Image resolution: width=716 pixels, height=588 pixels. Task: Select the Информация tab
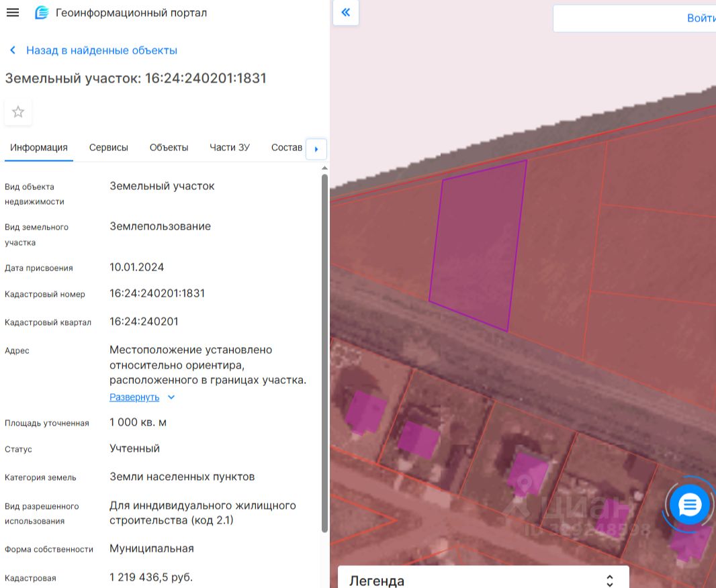39,148
